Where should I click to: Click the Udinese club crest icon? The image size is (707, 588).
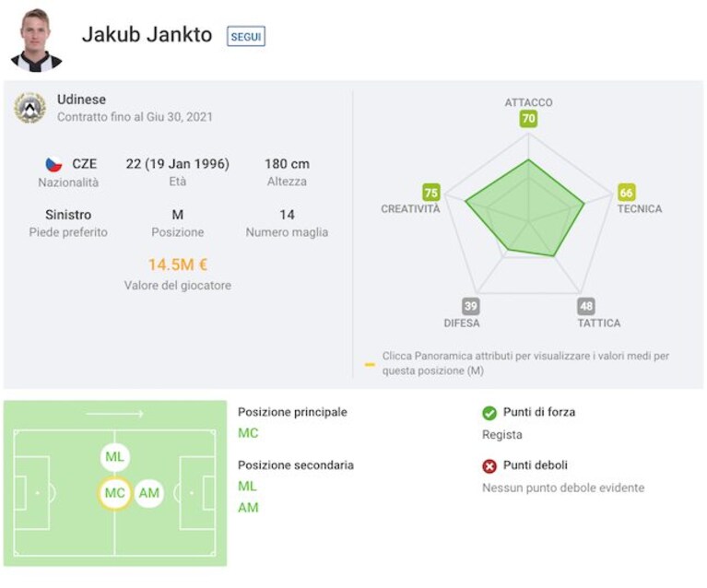29,108
